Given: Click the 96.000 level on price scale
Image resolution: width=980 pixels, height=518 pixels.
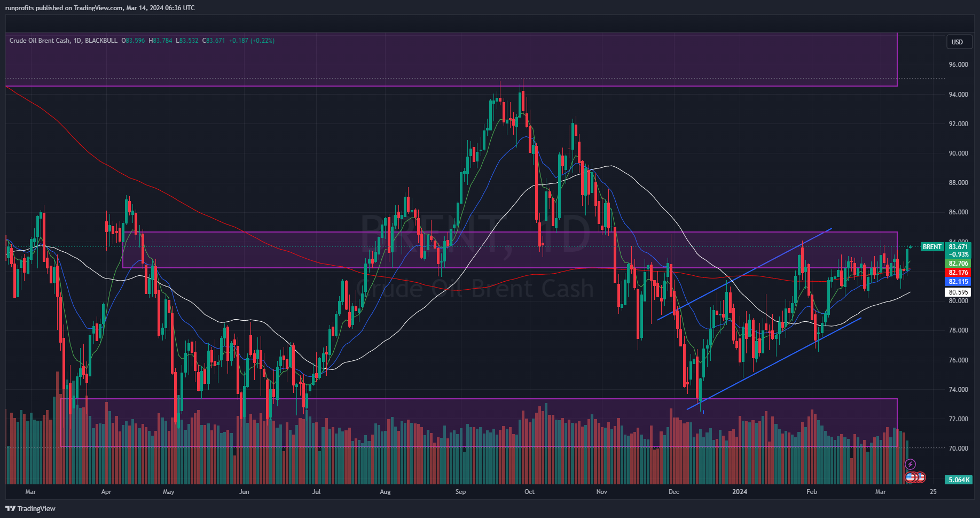Looking at the screenshot, I should [958, 65].
